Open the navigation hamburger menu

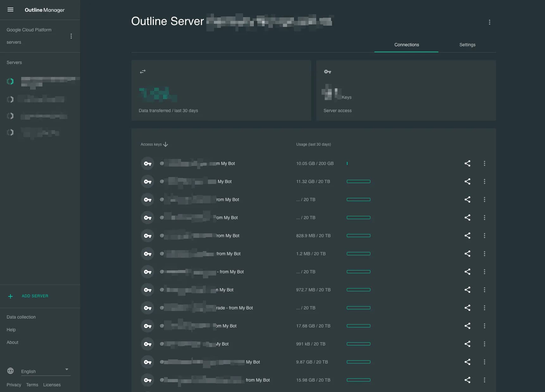(10, 9)
